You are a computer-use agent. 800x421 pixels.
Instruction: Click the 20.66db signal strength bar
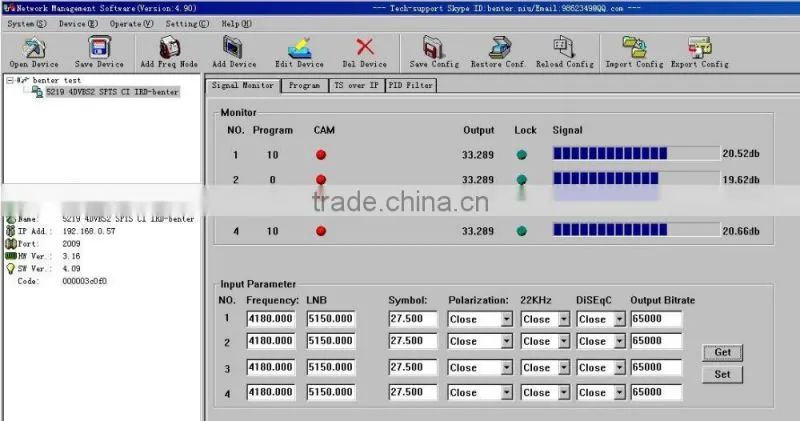point(636,230)
